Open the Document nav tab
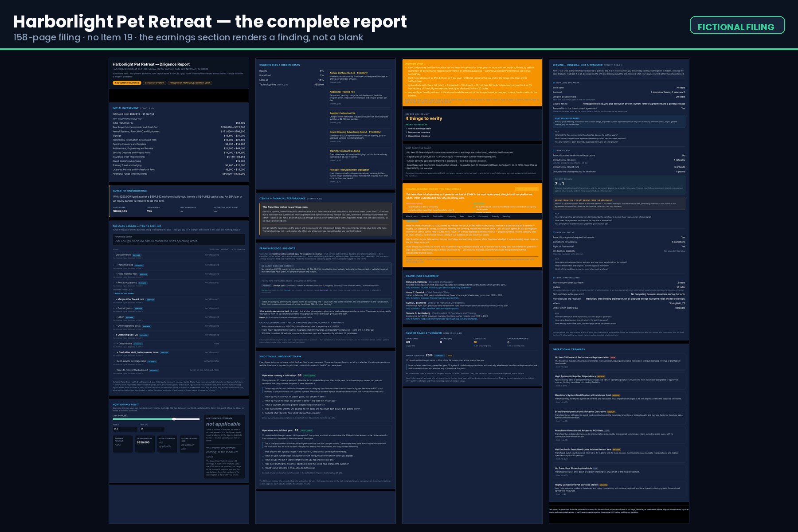 coord(483,216)
